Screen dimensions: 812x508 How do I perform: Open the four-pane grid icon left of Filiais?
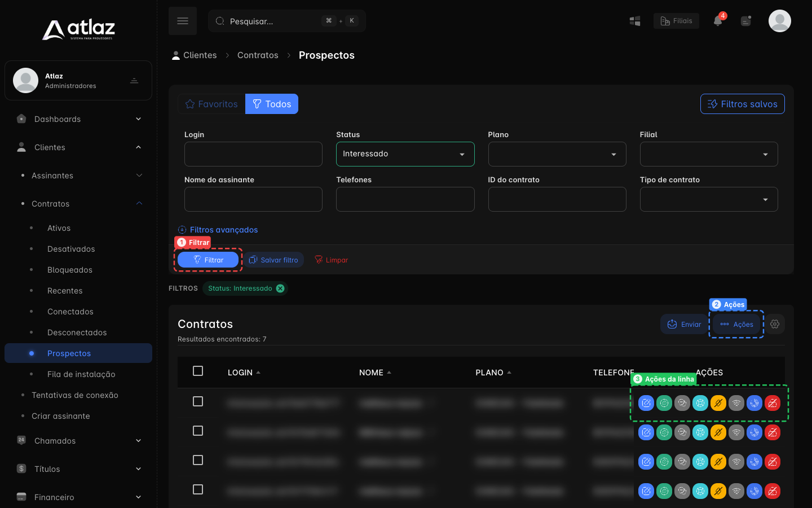[x=635, y=21]
